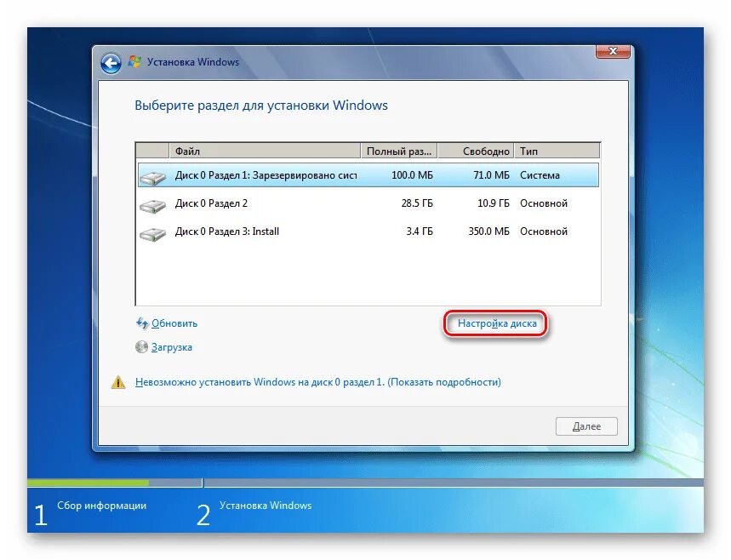Select Диск 0 Раздел 1: Зарезервировано row
The height and width of the screenshot is (560, 731).
click(368, 175)
